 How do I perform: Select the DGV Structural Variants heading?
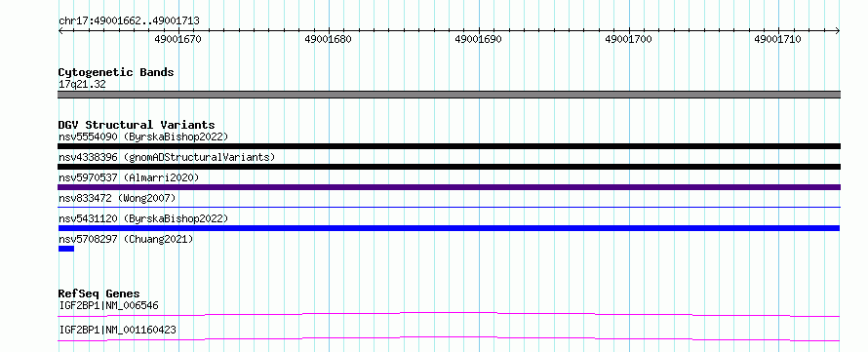pyautogui.click(x=137, y=125)
